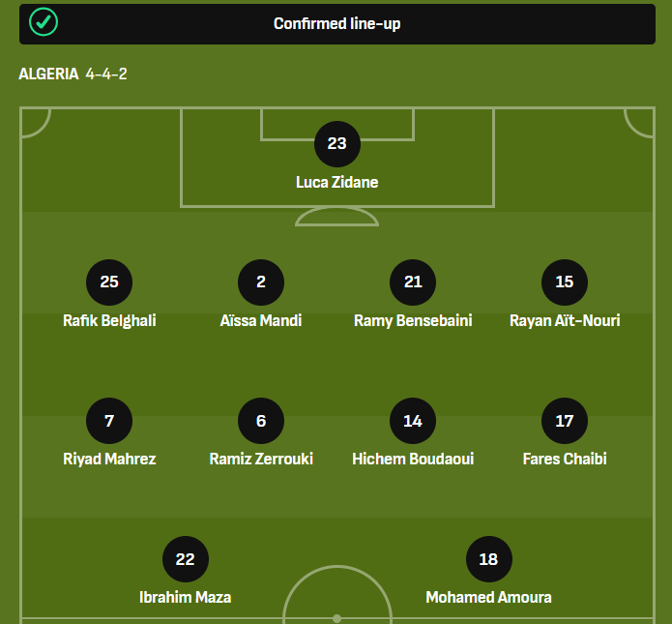
Task: Click the number 2 shirt badge
Action: click(x=261, y=282)
